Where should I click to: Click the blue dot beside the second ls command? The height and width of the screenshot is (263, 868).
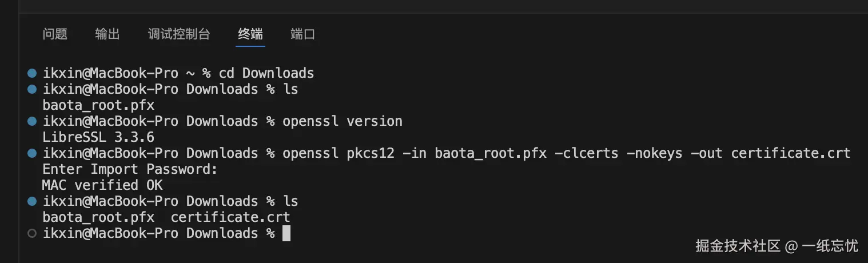click(x=32, y=201)
